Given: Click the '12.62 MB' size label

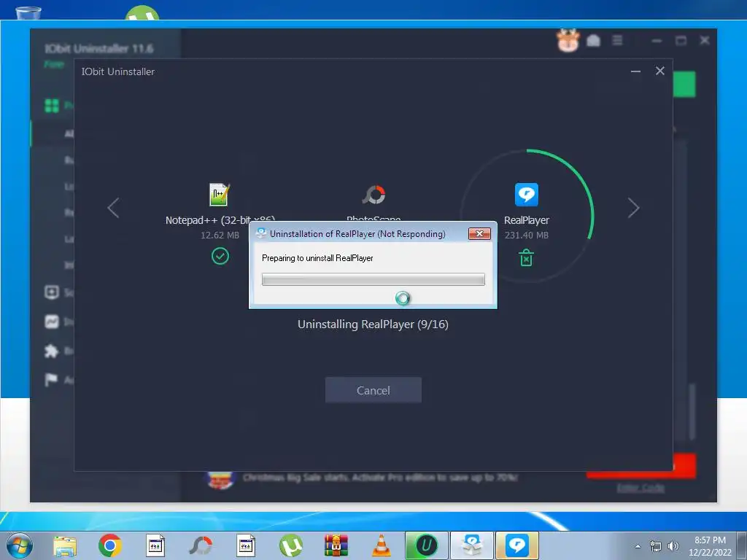Looking at the screenshot, I should pos(220,236).
